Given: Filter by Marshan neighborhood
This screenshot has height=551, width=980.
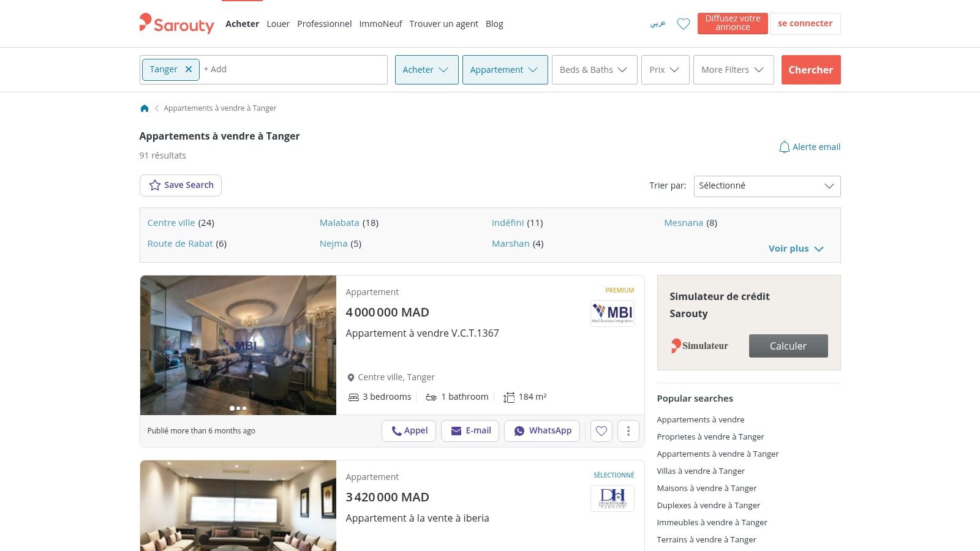Looking at the screenshot, I should click(511, 244).
